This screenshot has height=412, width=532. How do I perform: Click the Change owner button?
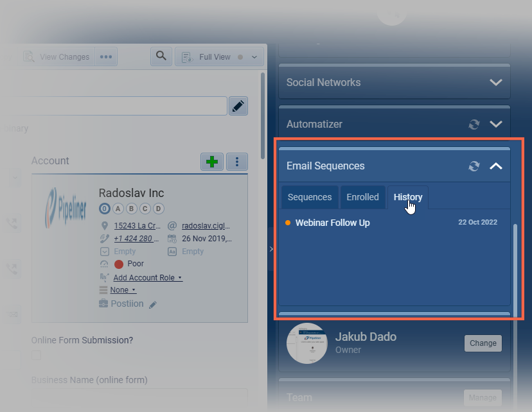click(x=483, y=343)
